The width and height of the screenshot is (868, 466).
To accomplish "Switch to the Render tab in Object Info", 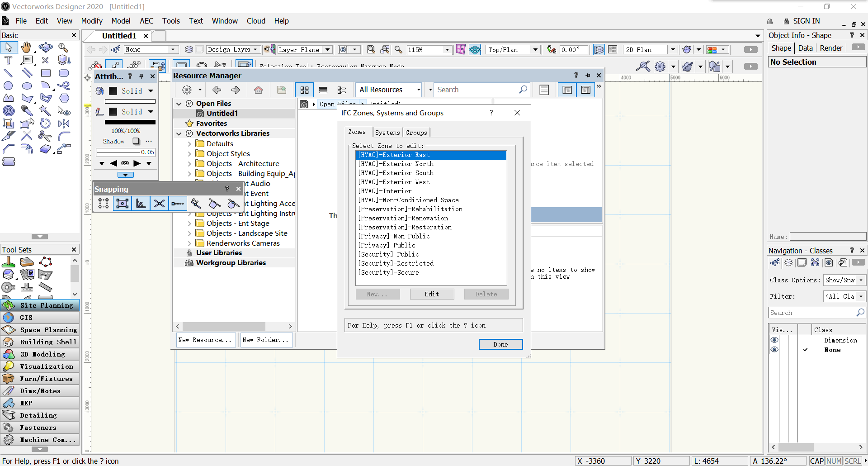I will coord(831,48).
